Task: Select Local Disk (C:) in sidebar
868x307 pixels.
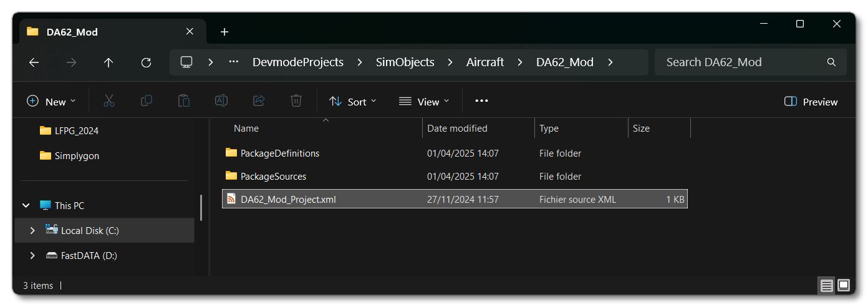Action: (x=90, y=230)
